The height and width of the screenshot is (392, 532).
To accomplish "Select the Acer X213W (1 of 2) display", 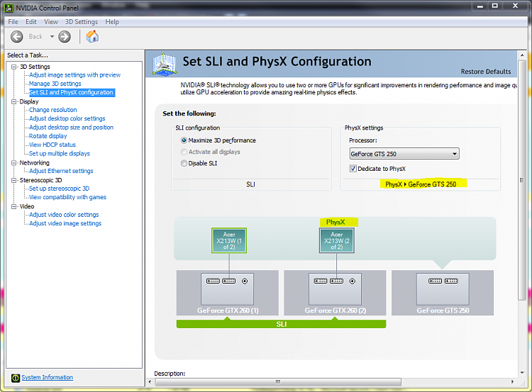I will [x=229, y=240].
